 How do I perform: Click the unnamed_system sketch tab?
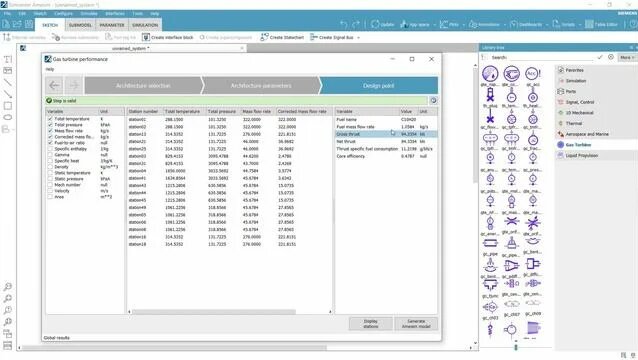point(130,48)
